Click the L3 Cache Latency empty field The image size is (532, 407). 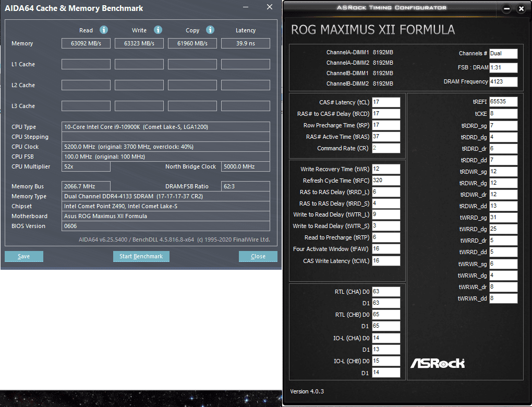246,106
